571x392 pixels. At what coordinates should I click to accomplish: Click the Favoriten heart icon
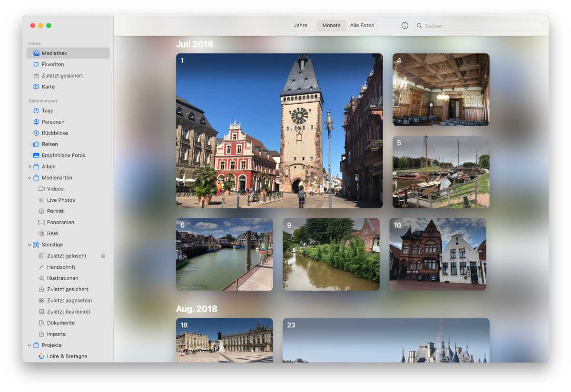[36, 64]
